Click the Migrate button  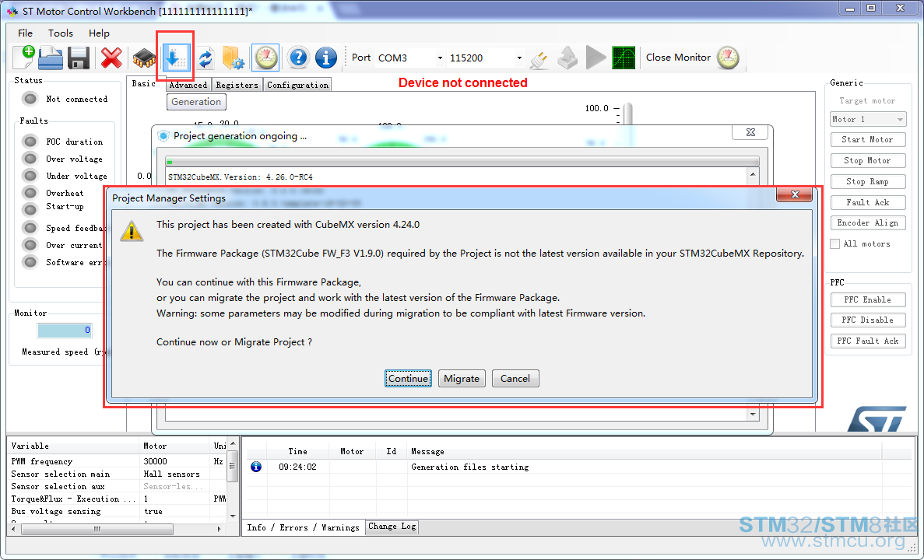(x=462, y=379)
